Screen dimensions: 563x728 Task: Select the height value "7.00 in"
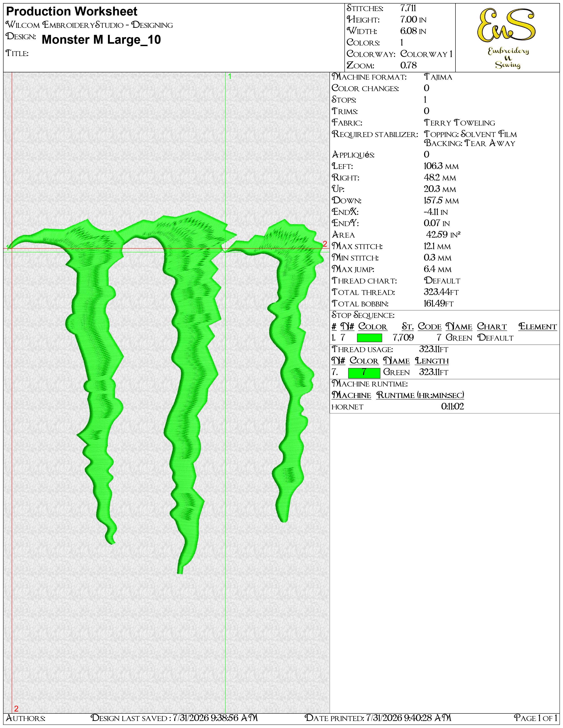[413, 20]
